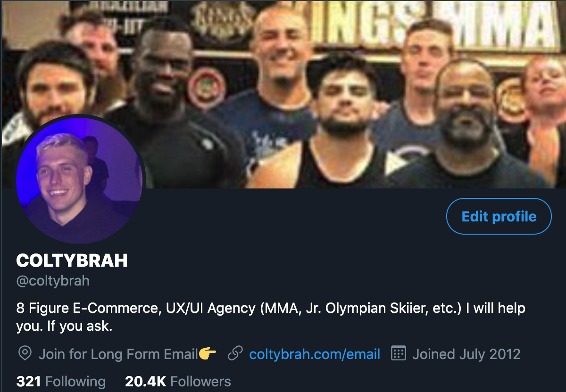The height and width of the screenshot is (392, 566).
Task: Click the location pin icon
Action: pos(24,353)
